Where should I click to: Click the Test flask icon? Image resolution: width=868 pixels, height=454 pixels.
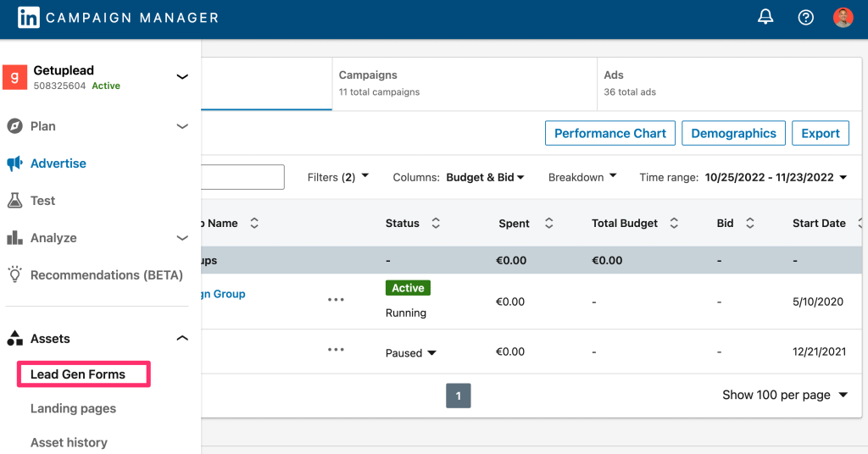15,200
